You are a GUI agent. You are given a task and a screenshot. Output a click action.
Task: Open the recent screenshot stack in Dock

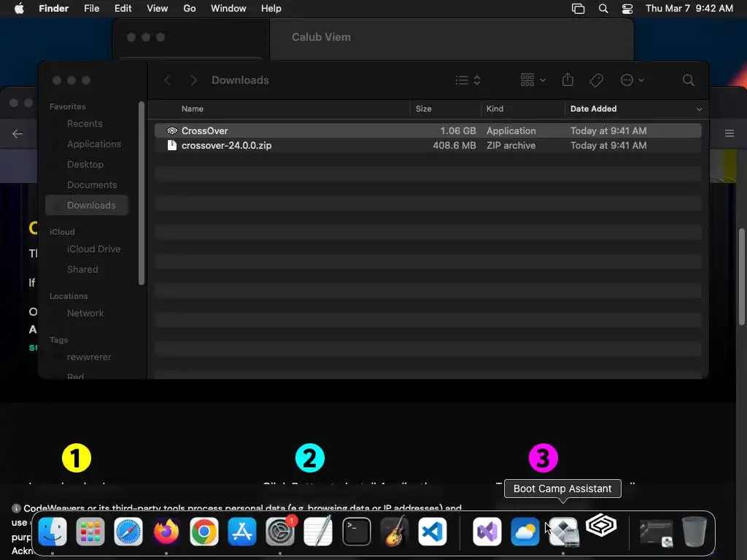click(656, 532)
